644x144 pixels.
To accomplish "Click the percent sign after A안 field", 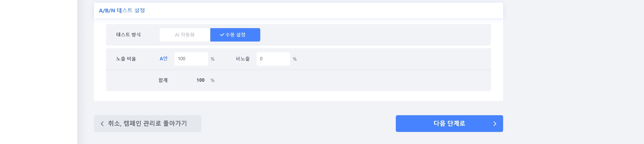I will pos(213,59).
